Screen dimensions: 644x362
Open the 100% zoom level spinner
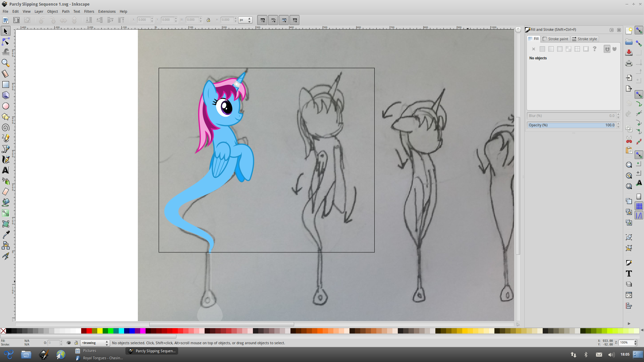click(x=628, y=343)
